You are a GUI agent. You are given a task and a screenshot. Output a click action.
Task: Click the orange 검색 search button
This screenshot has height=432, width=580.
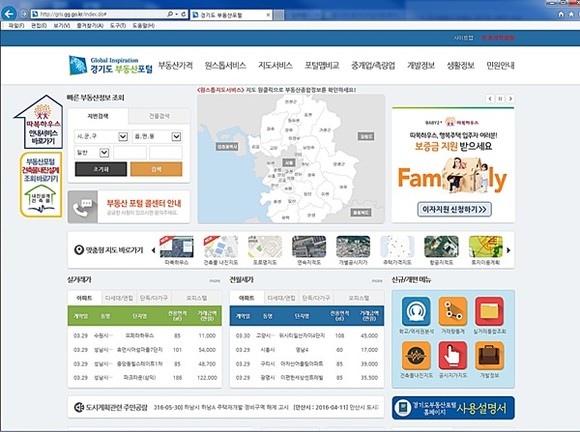tap(156, 169)
